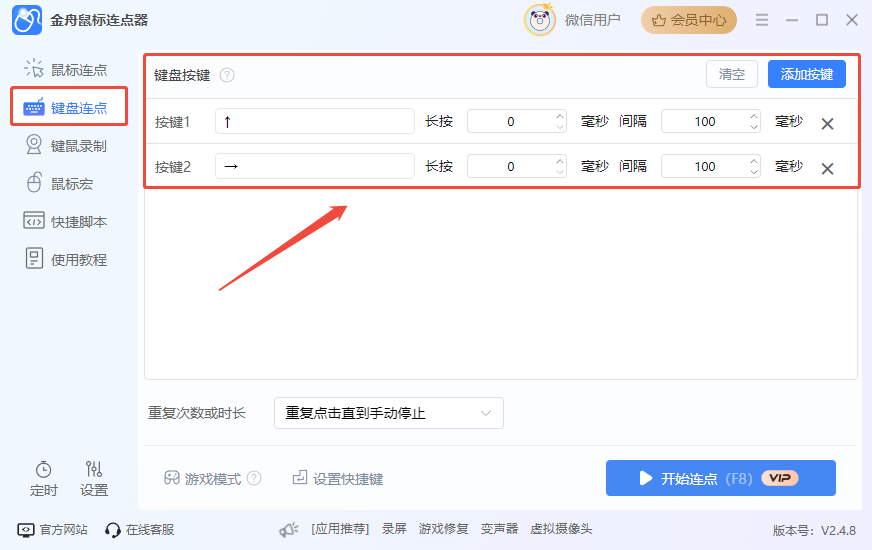
Task: Delete 按键2 row with its X
Action: [x=828, y=169]
